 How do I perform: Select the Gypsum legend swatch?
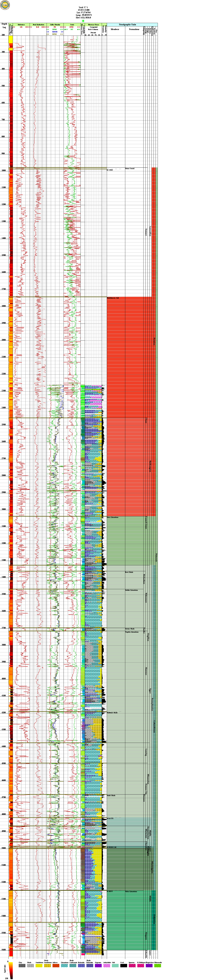coord(98,966)
